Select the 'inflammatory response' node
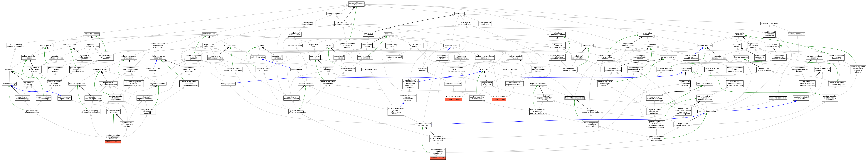Screen dimensions: 868x161 pyautogui.click(x=686, y=69)
